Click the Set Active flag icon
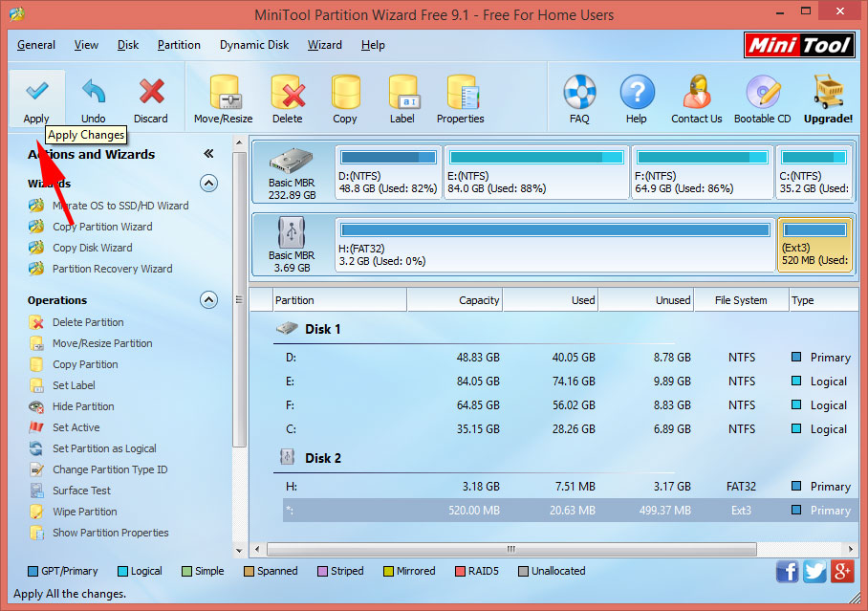The height and width of the screenshot is (611, 868). pos(36,427)
